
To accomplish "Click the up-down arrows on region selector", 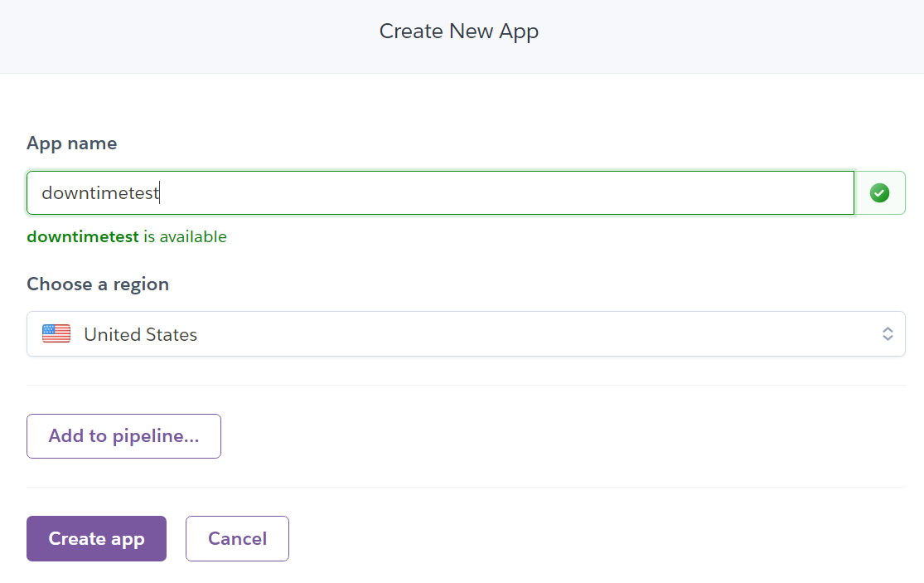I will (888, 334).
